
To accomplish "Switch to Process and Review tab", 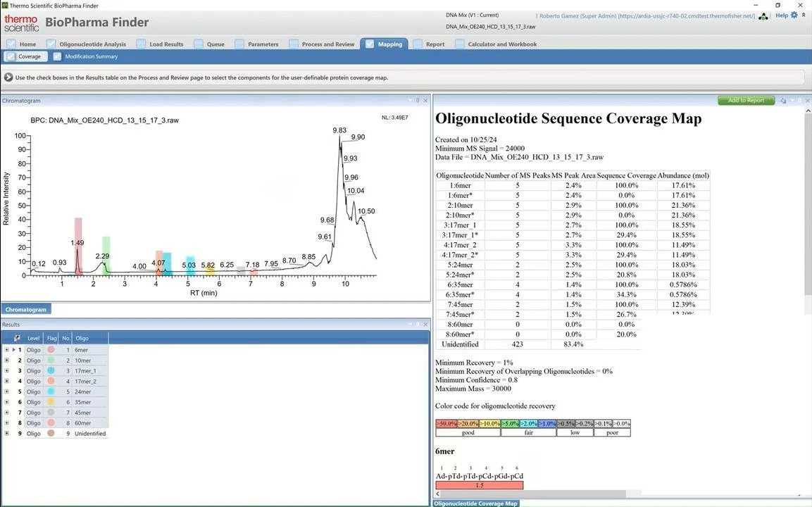I will 323,44.
